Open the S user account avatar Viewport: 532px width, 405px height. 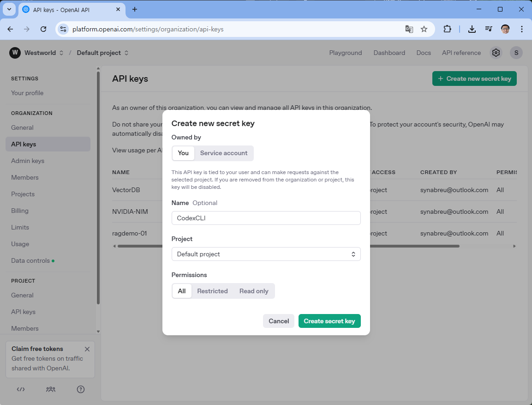pyautogui.click(x=516, y=53)
